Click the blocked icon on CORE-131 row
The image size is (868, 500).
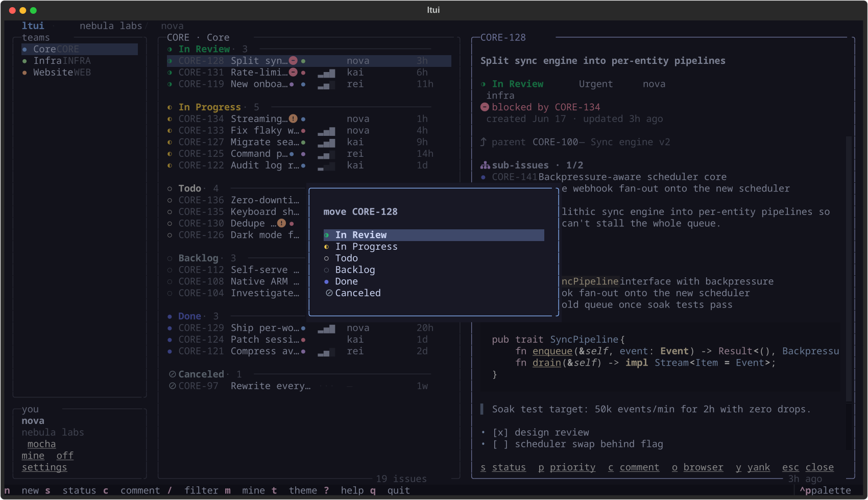(x=293, y=73)
